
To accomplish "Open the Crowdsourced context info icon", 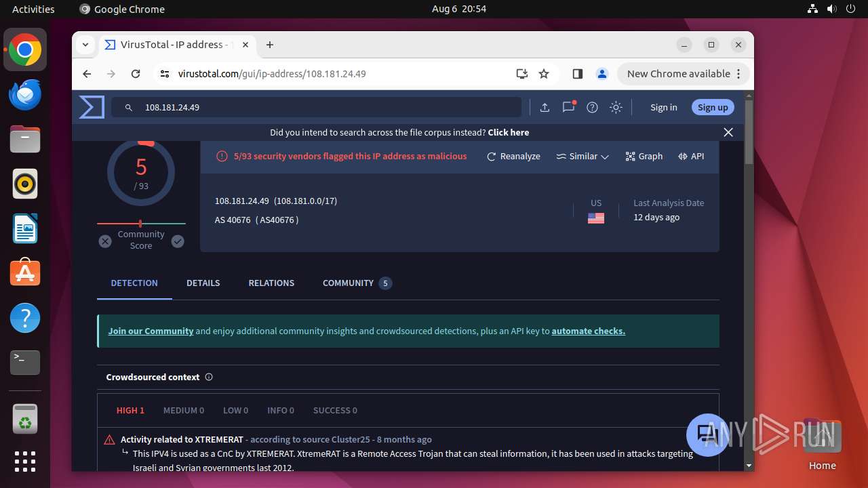I will [209, 377].
